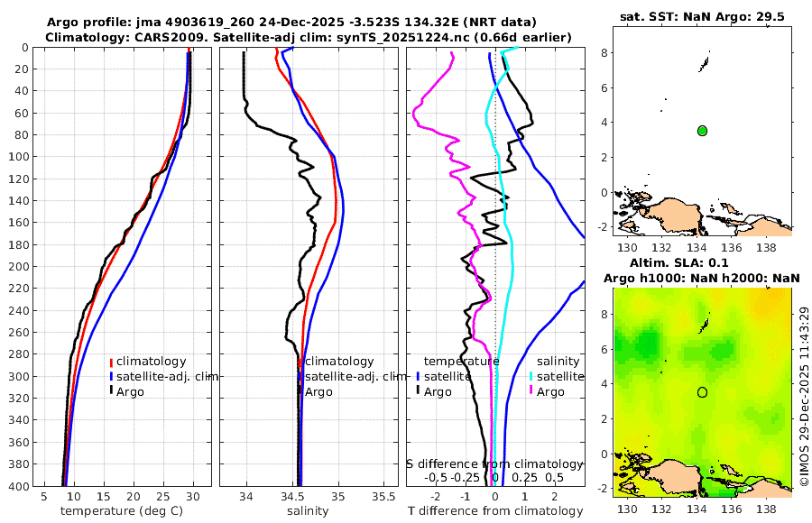Click the 'temperature (deg C)' axis label
This screenshot has height=523, width=812.
pyautogui.click(x=122, y=511)
